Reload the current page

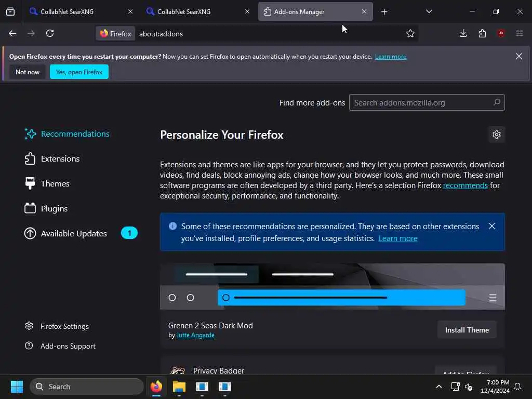click(50, 33)
